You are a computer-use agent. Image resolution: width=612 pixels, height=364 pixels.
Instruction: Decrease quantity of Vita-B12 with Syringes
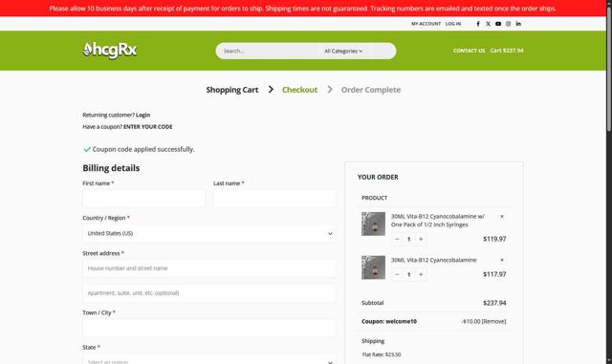pyautogui.click(x=397, y=239)
